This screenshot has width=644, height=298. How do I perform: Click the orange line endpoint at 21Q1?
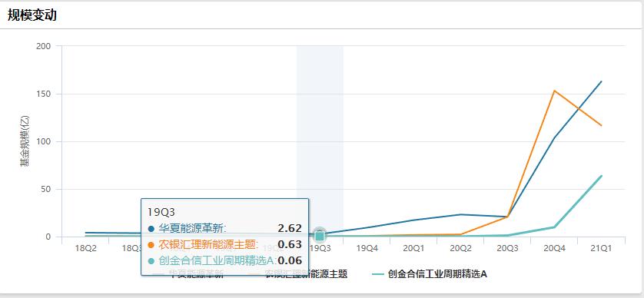click(601, 126)
